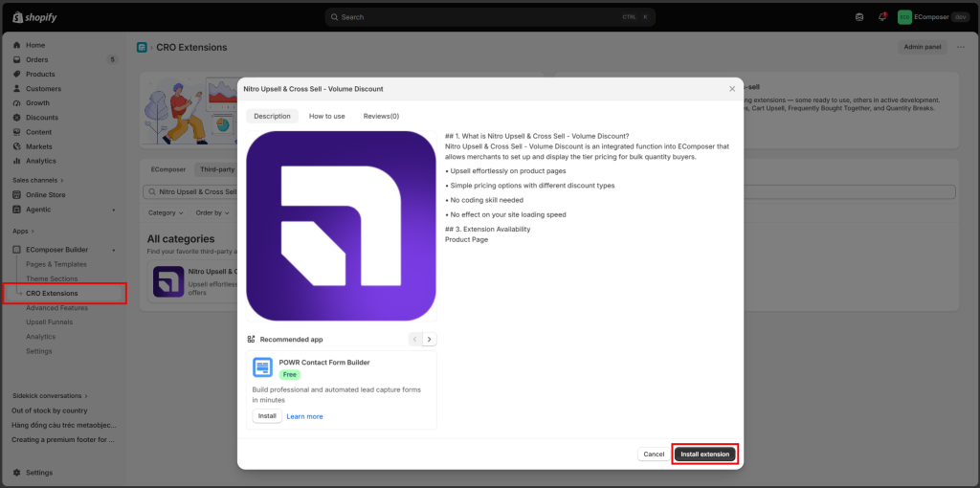Install POWR Contact Form Builder
Viewport: 980px width, 488px height.
pos(267,416)
